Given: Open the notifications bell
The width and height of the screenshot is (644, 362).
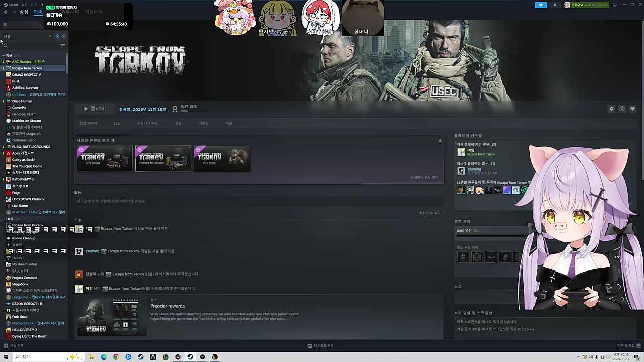Looking at the screenshot, I should pyautogui.click(x=555, y=5).
